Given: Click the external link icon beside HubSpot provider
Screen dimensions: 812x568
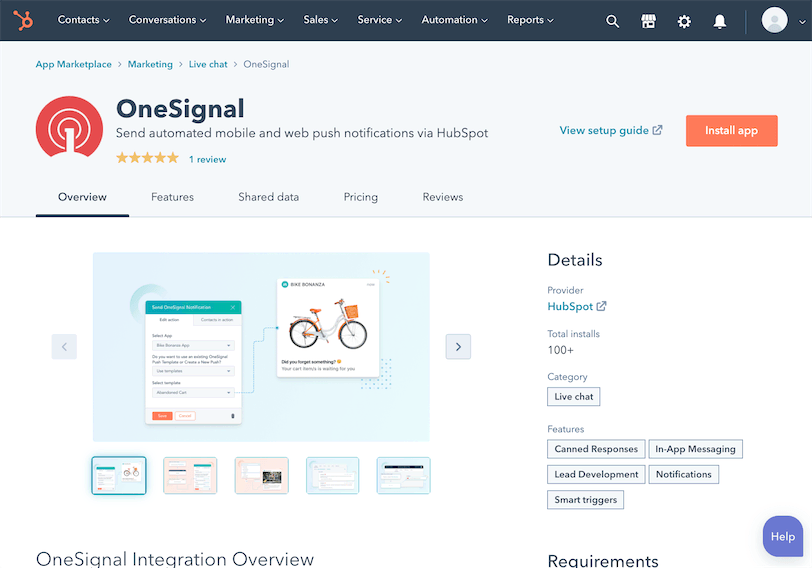Looking at the screenshot, I should pyautogui.click(x=601, y=306).
